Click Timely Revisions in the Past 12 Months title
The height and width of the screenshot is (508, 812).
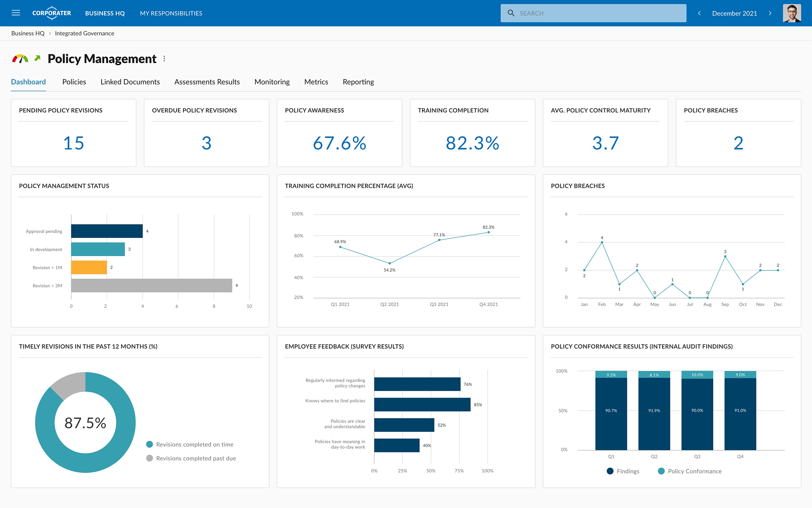(x=88, y=346)
